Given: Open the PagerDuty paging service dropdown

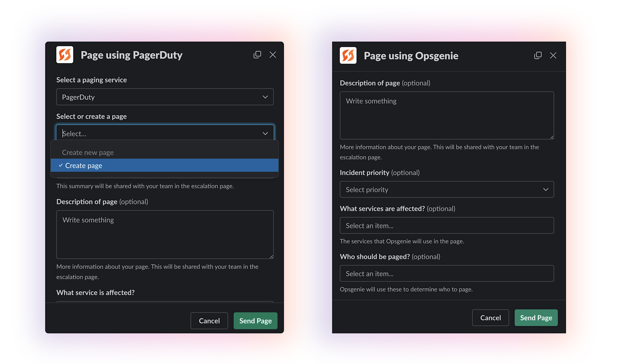Looking at the screenshot, I should click(x=165, y=97).
